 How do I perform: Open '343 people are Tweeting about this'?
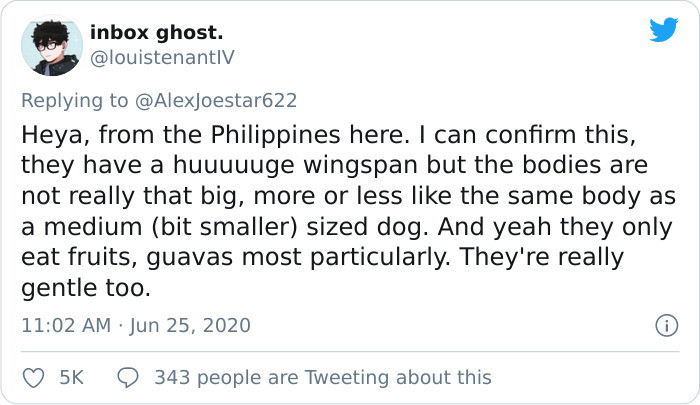click(323, 378)
